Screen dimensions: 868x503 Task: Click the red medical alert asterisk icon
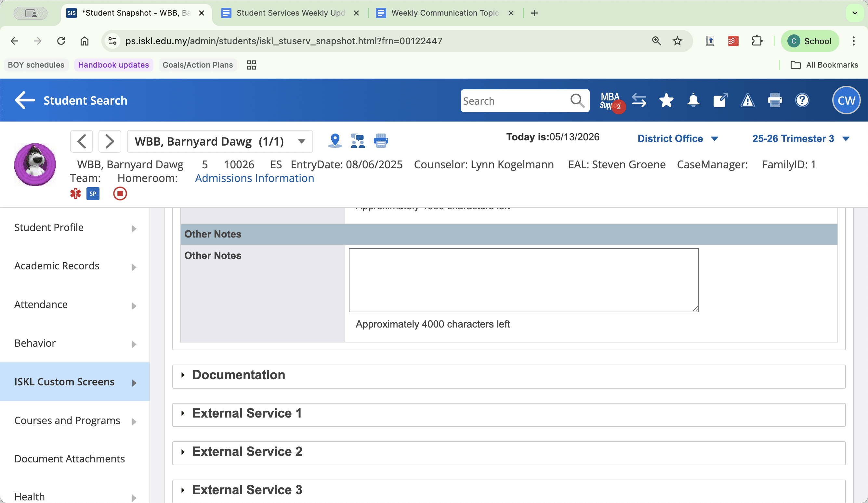pos(75,193)
